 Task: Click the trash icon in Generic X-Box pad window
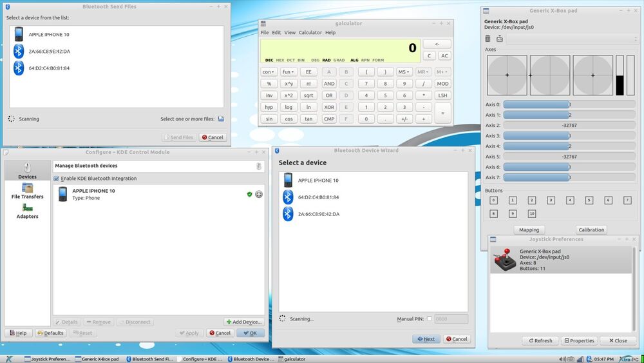[488, 39]
